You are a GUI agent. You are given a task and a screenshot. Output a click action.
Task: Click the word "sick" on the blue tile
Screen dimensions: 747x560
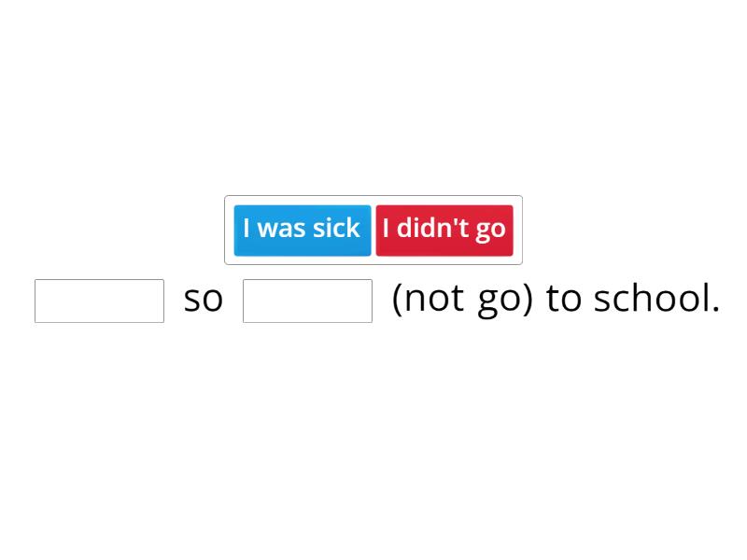(337, 229)
